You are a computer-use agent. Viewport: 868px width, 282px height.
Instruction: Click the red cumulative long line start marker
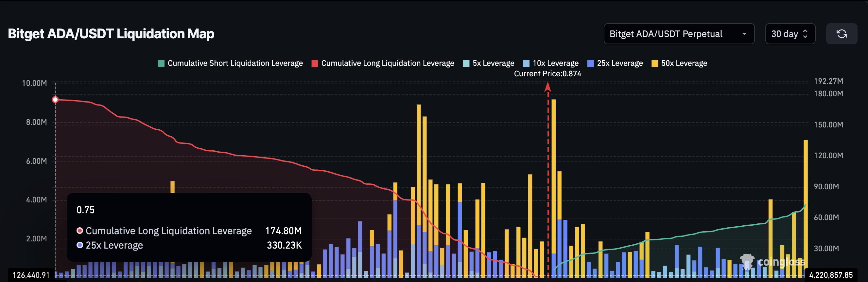point(55,100)
